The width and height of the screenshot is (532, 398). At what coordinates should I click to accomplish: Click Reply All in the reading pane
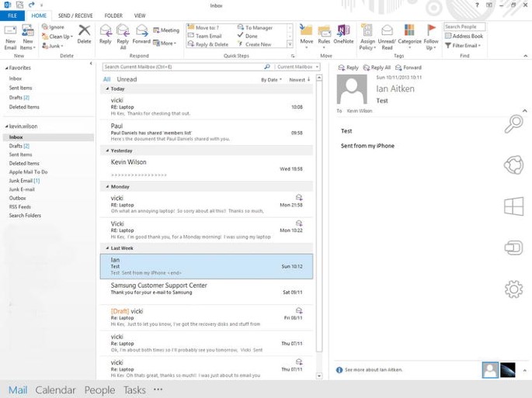pyautogui.click(x=377, y=67)
